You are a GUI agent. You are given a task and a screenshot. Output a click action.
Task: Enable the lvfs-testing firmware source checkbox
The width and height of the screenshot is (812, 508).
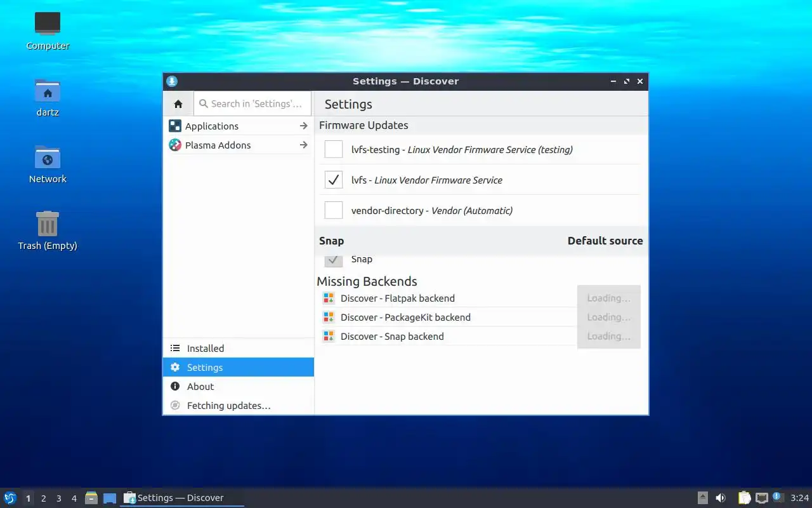pos(334,149)
